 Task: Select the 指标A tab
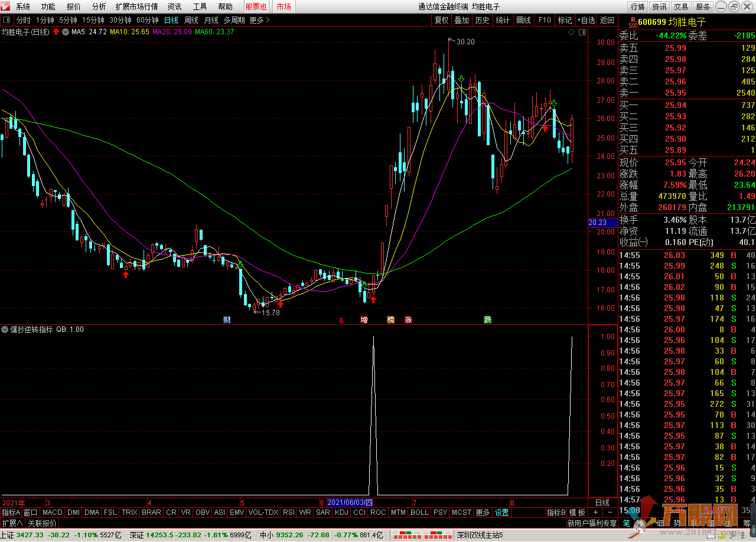(11, 512)
